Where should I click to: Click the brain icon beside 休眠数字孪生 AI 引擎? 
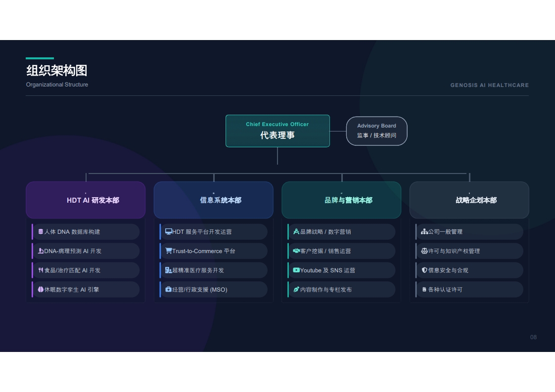pyautogui.click(x=41, y=289)
